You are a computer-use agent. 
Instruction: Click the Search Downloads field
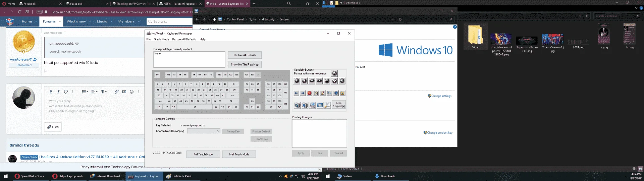click(x=616, y=16)
